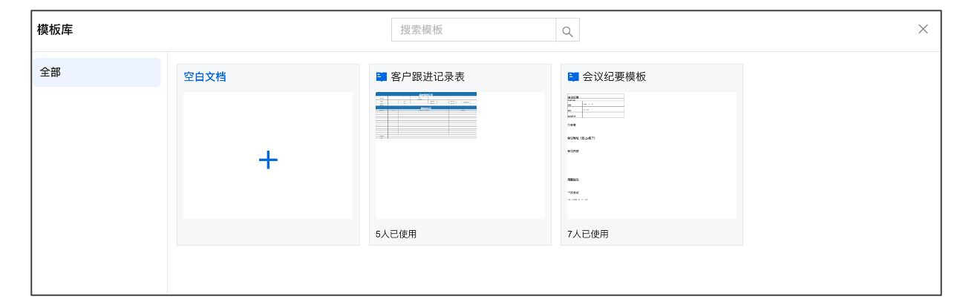This screenshot has height=308, width=980.
Task: Select the 客户跟进记录表 preview thumbnail
Action: [460, 155]
